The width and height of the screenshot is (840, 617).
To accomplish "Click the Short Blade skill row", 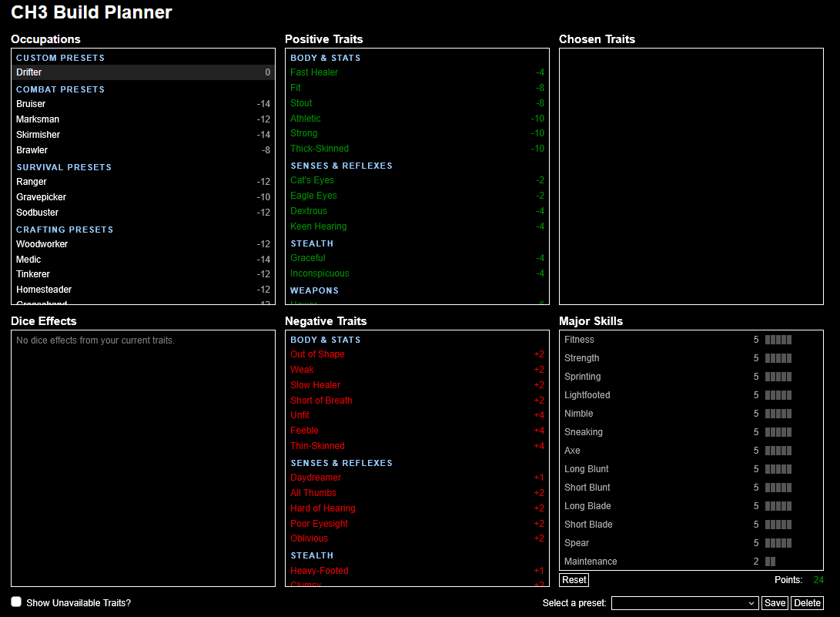I will tap(691, 525).
